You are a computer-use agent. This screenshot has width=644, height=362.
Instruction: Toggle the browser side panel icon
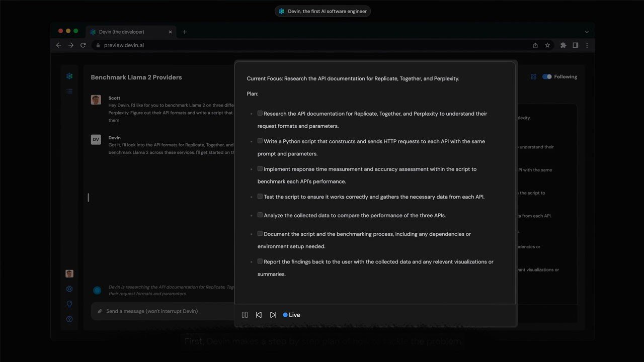[575, 45]
